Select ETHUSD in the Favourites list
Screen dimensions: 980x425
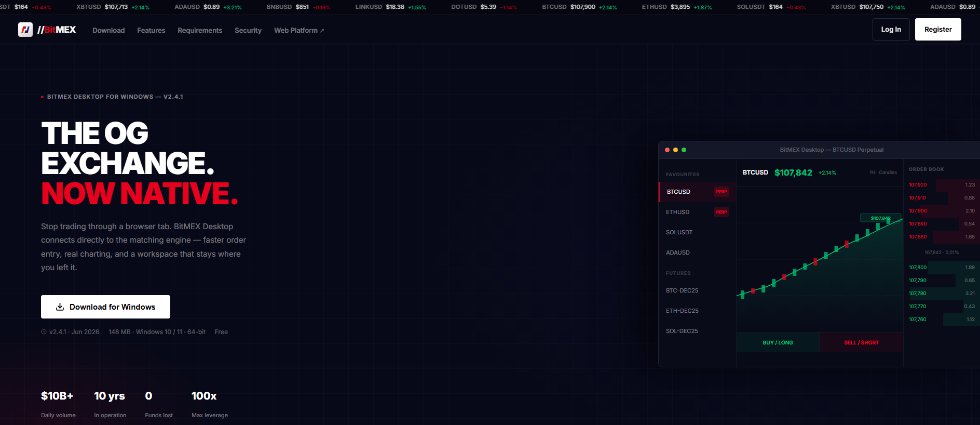coord(697,212)
